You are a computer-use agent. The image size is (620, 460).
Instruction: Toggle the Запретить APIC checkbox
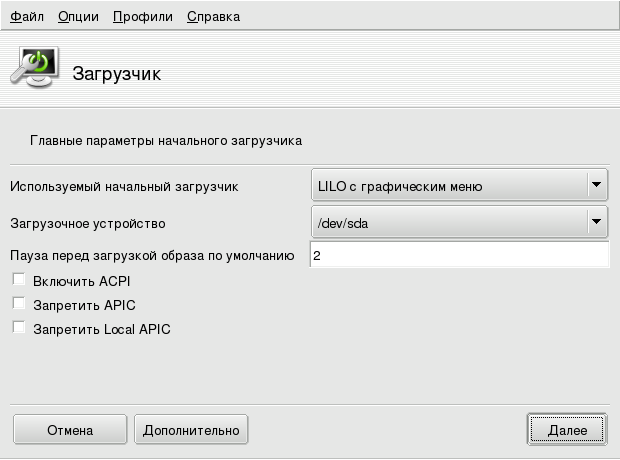pos(18,304)
